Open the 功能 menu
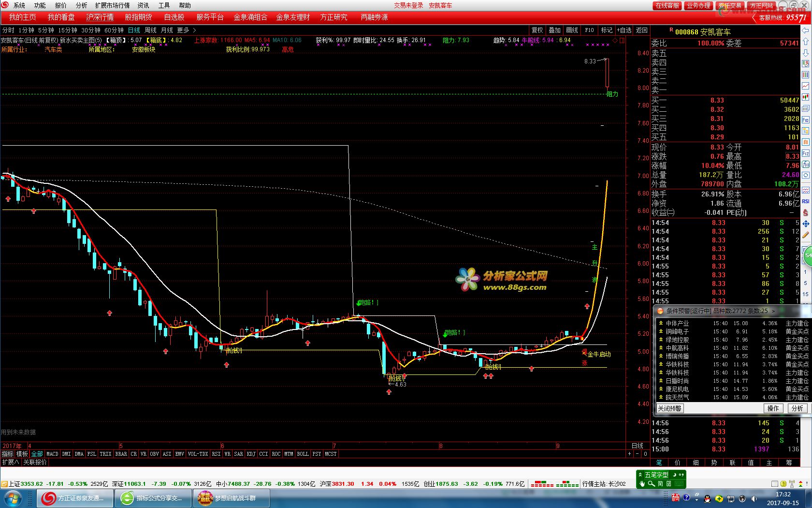This screenshot has height=508, width=812. [x=40, y=5]
